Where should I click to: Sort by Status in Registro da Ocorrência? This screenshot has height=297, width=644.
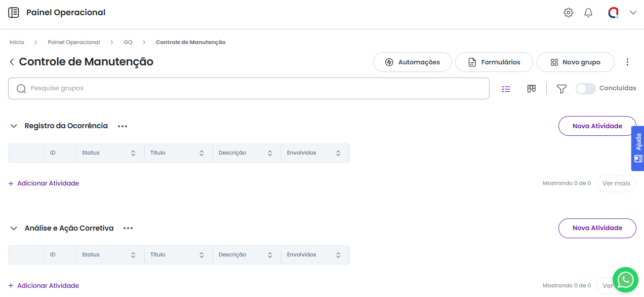tap(133, 153)
